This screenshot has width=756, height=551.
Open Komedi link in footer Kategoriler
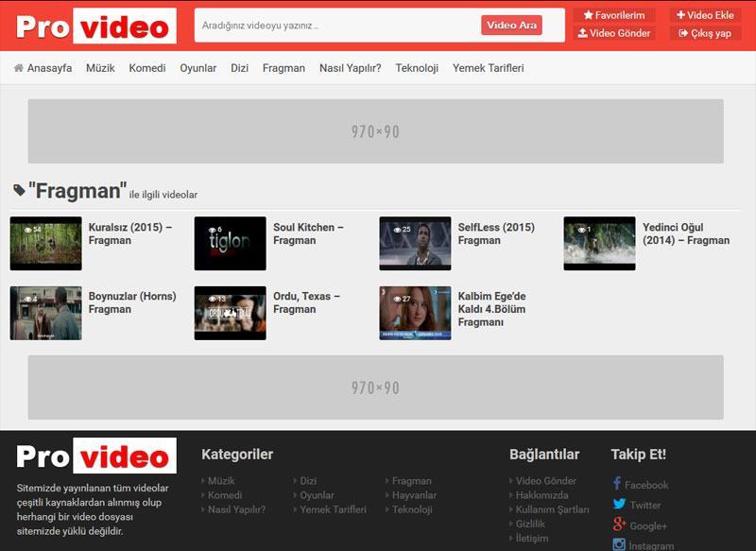[225, 495]
